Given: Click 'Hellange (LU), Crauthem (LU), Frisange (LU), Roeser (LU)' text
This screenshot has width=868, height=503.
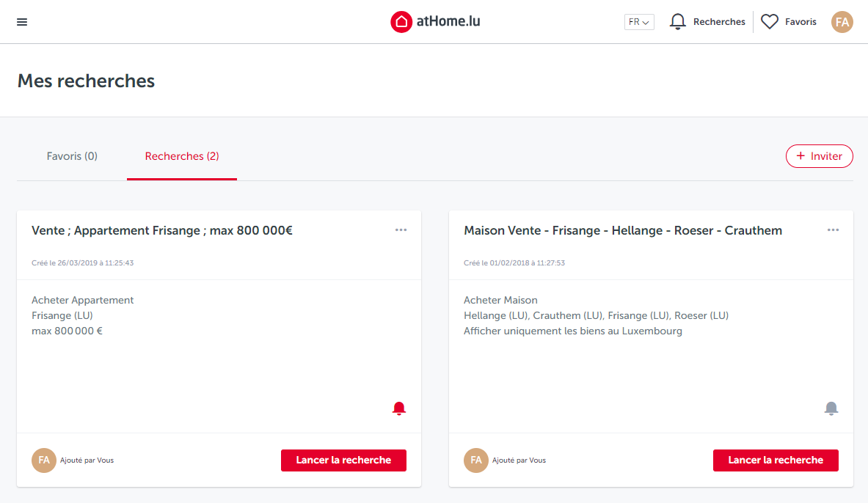Looking at the screenshot, I should [597, 315].
